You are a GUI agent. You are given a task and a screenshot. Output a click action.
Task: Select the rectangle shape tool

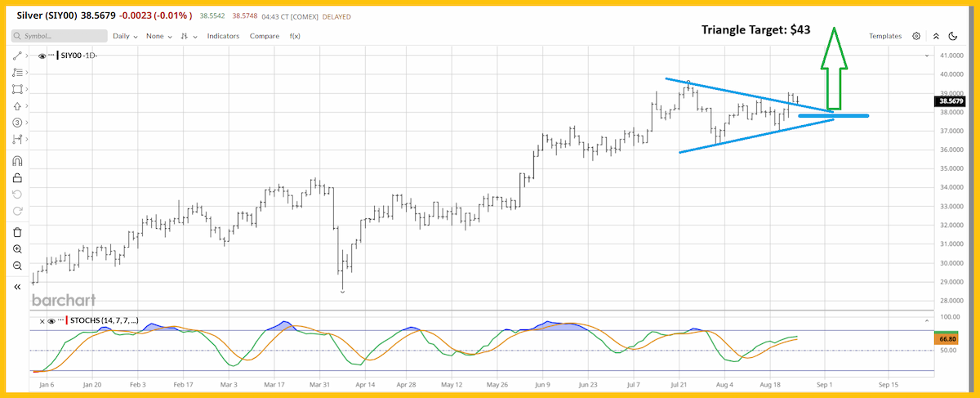(18, 89)
